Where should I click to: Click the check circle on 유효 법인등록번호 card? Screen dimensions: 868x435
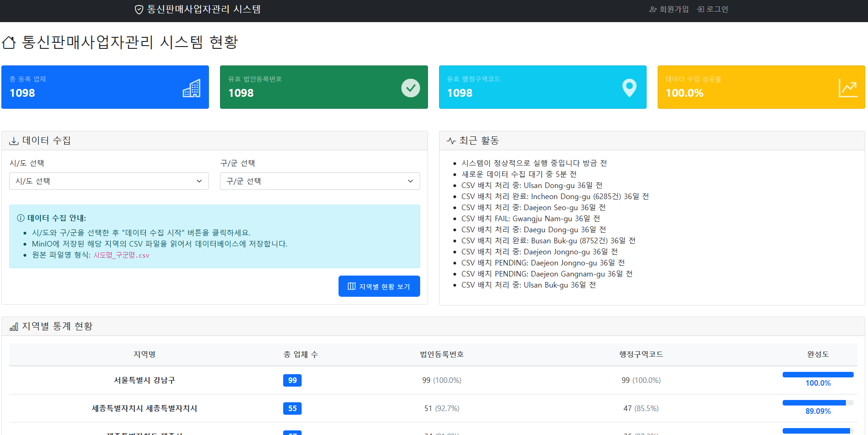click(411, 87)
